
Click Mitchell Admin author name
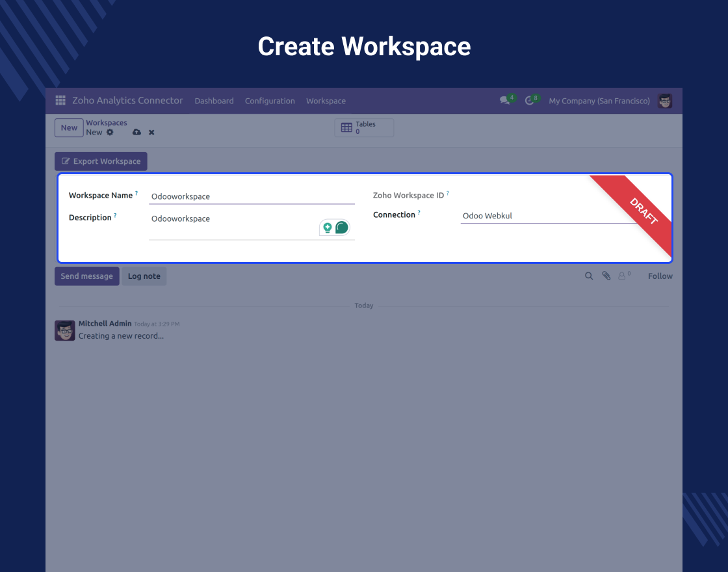point(105,323)
